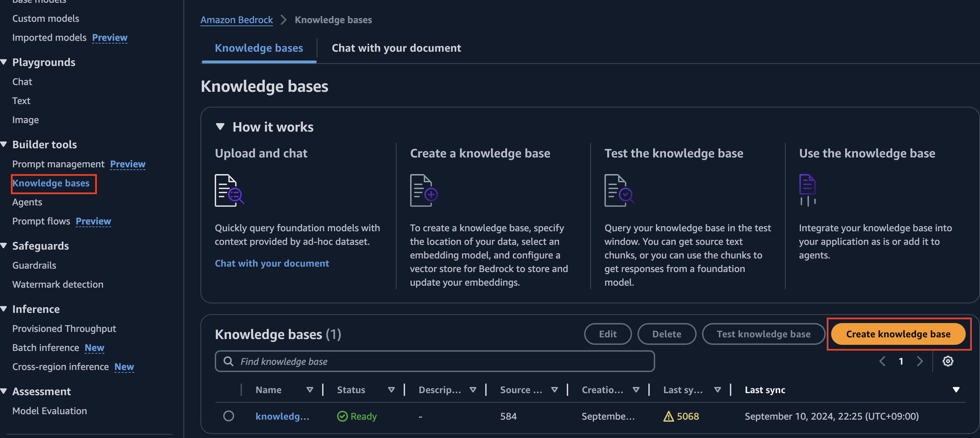Click the Find knowledge base search field
The width and height of the screenshot is (980, 438).
tap(435, 361)
